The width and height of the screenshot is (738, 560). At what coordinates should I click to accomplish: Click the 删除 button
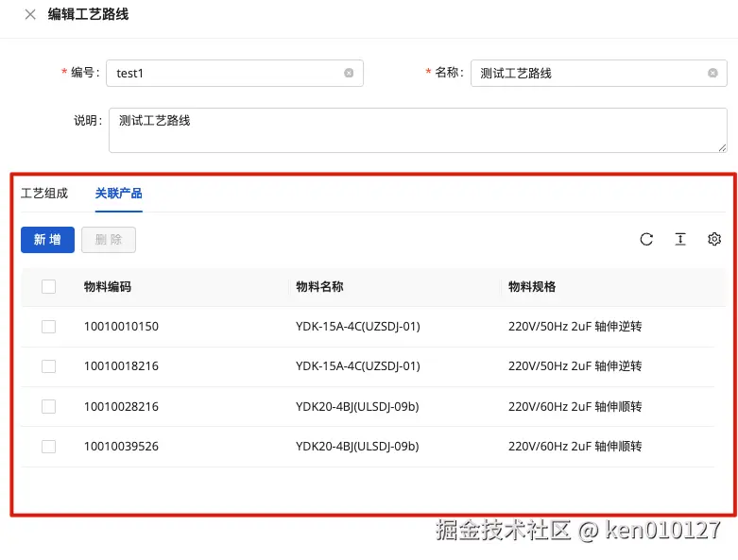click(x=109, y=240)
